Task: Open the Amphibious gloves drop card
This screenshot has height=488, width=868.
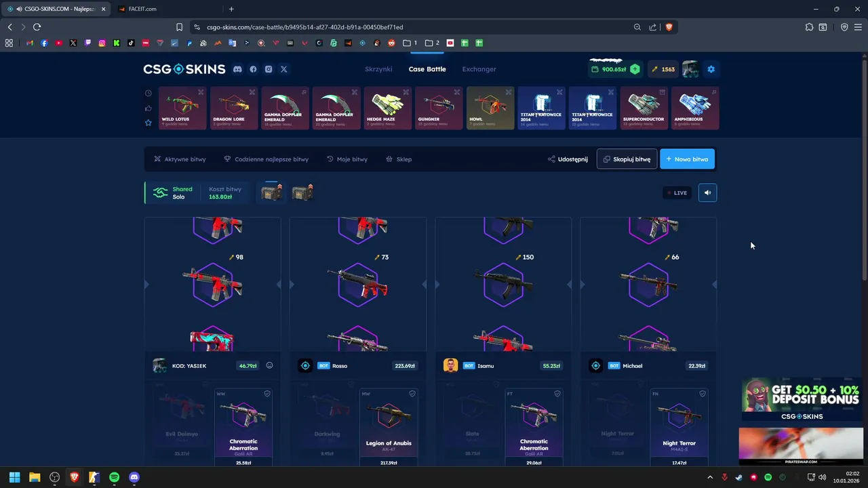Action: point(695,108)
